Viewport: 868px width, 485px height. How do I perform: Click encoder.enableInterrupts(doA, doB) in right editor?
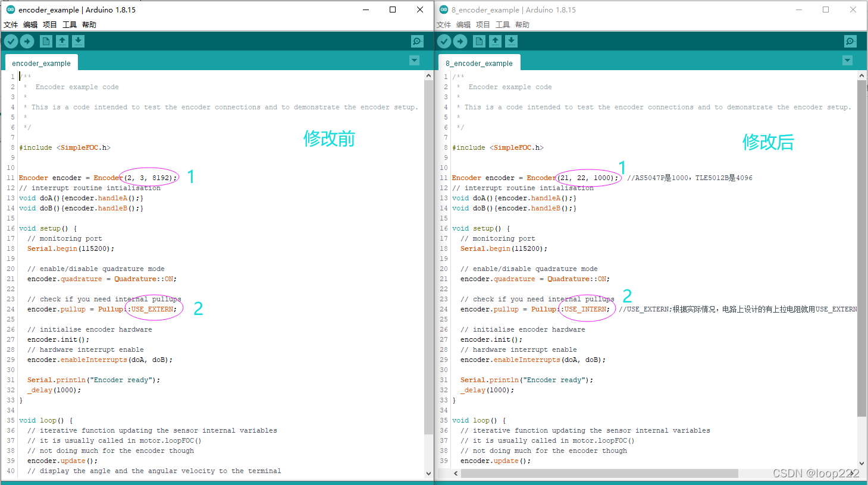(533, 360)
